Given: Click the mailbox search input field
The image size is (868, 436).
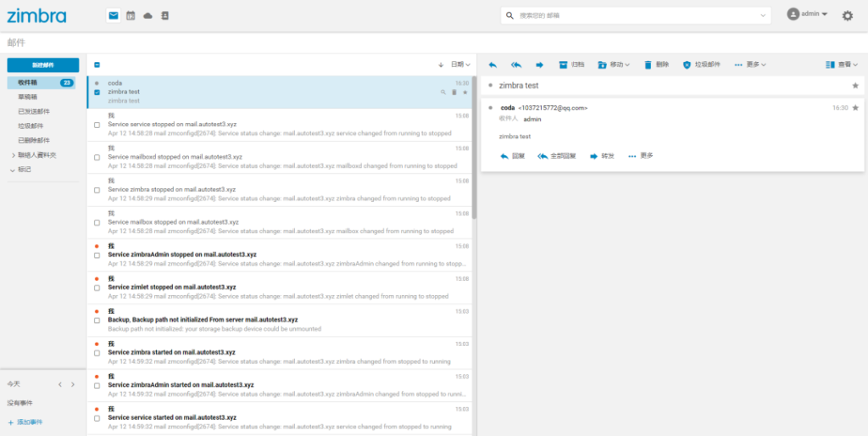Looking at the screenshot, I should 636,15.
